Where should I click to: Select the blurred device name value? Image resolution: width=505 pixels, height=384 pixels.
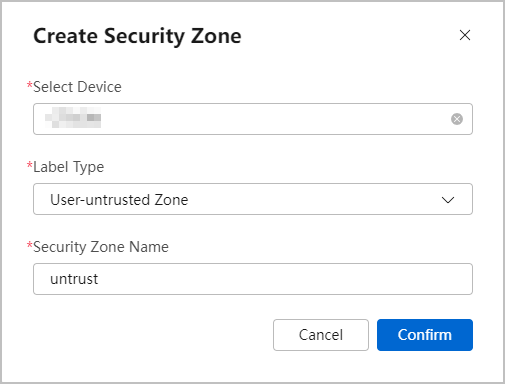(73, 117)
